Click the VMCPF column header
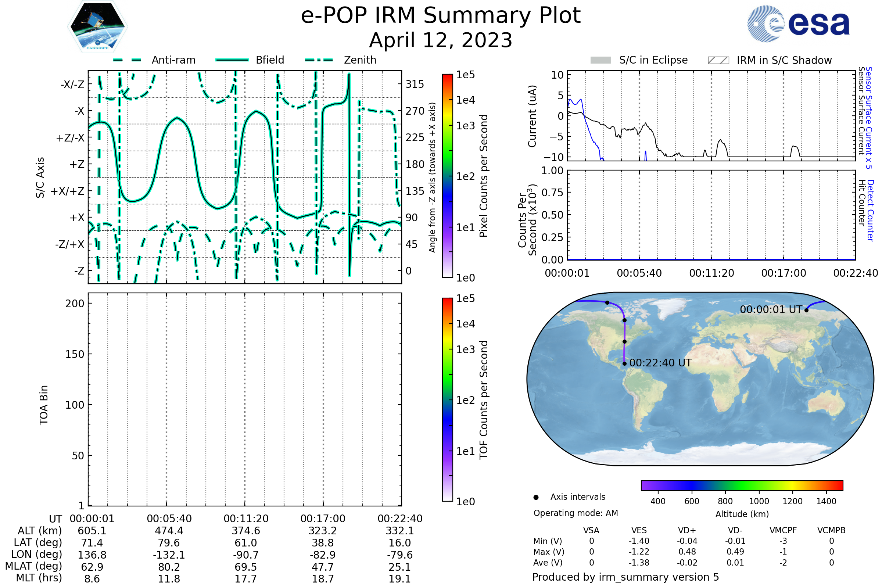The image size is (882, 588). [783, 531]
